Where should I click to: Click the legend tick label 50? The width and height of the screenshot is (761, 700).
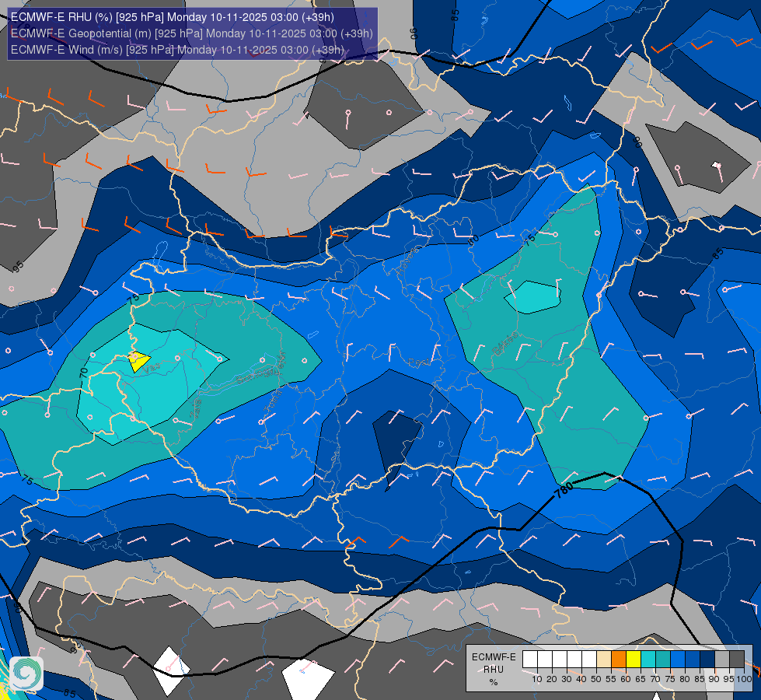(x=596, y=679)
